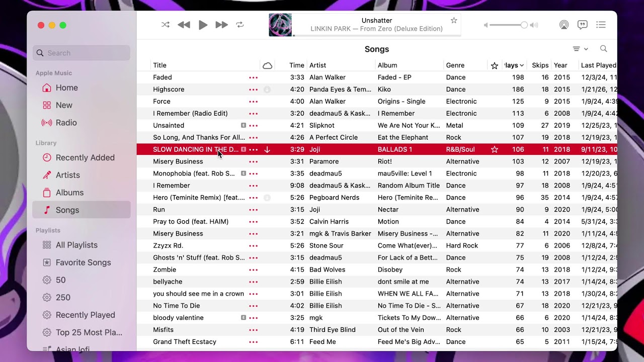Screen dimensions: 644x362
Task: Open more options for Highscore
Action: pos(253,89)
